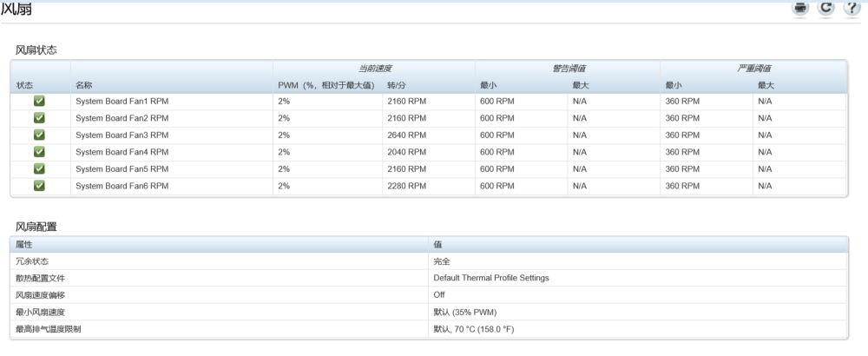Click the Fan1 2160 RPM speed value
The width and height of the screenshot is (868, 356).
coord(407,102)
